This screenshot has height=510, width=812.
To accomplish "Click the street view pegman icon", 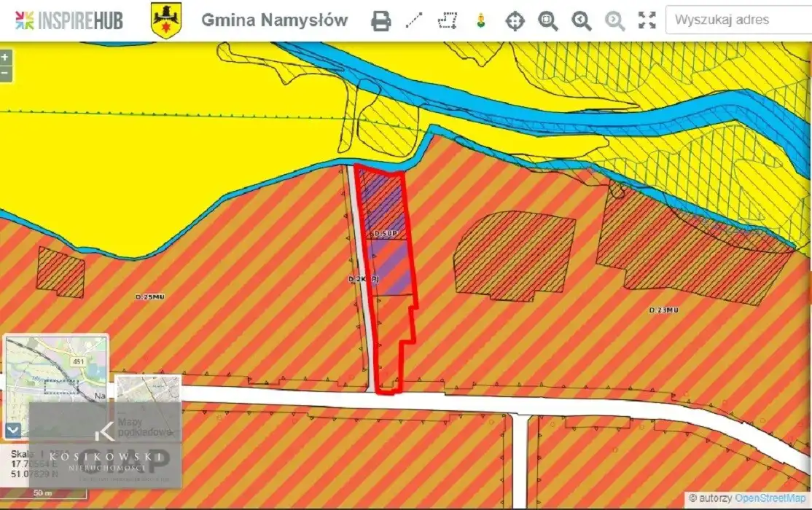I will [x=480, y=20].
